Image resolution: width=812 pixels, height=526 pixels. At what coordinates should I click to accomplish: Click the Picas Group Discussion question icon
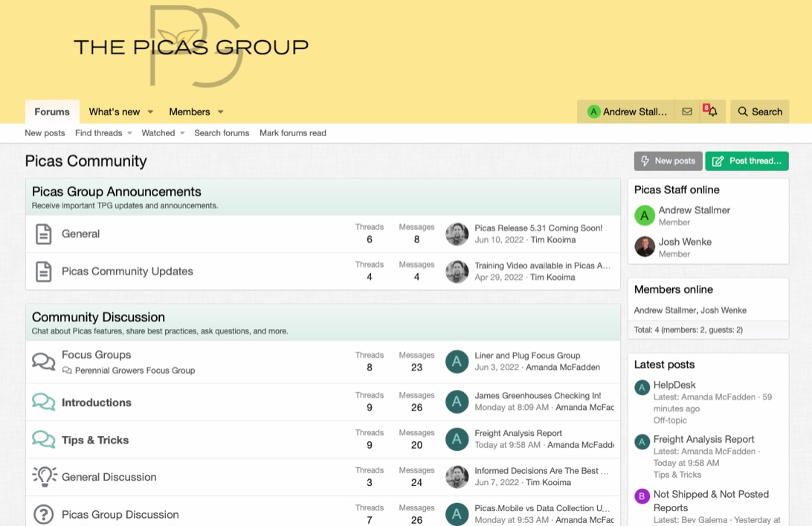point(43,514)
